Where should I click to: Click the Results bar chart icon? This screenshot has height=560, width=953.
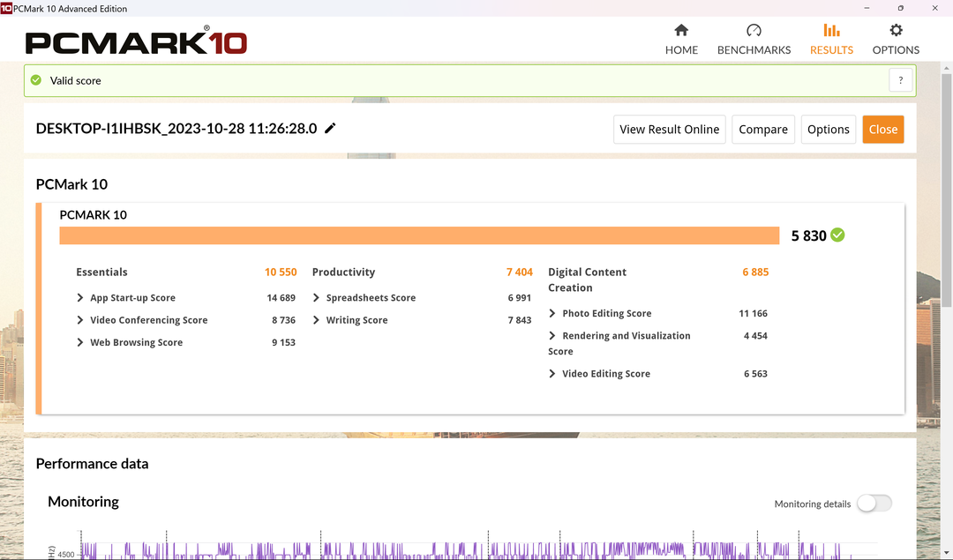point(831,30)
